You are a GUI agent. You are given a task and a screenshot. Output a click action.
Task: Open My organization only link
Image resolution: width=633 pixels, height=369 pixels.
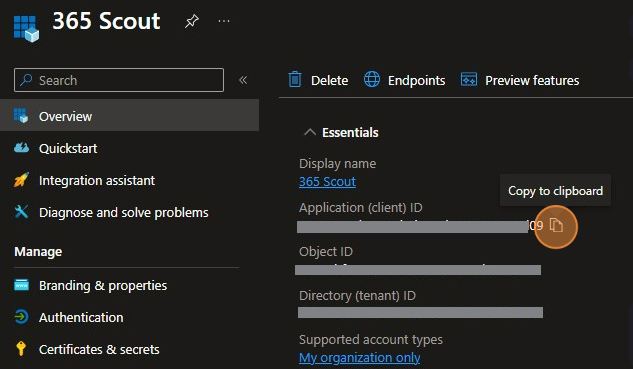pos(359,358)
